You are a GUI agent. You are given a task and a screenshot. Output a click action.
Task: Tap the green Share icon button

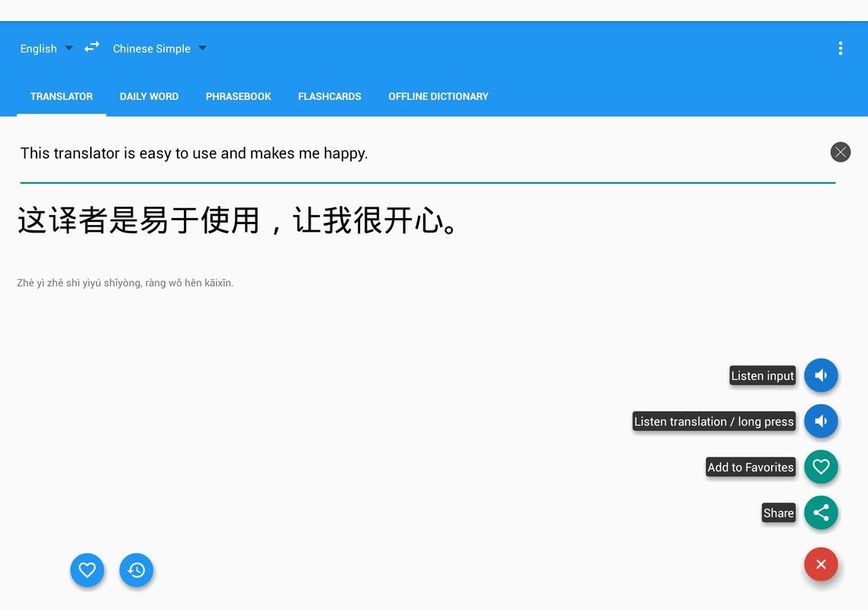point(821,512)
